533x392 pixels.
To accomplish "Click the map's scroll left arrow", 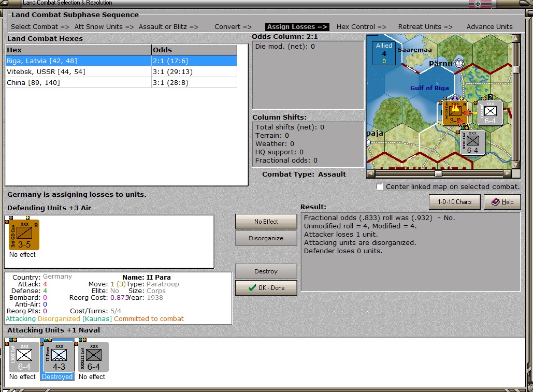I will click(x=370, y=173).
